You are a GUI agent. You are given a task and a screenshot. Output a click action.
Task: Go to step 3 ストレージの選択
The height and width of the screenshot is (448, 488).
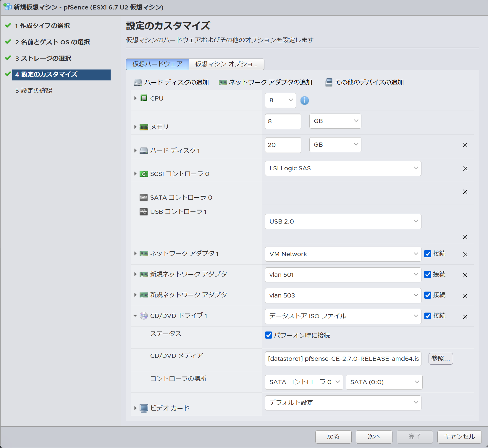(43, 58)
